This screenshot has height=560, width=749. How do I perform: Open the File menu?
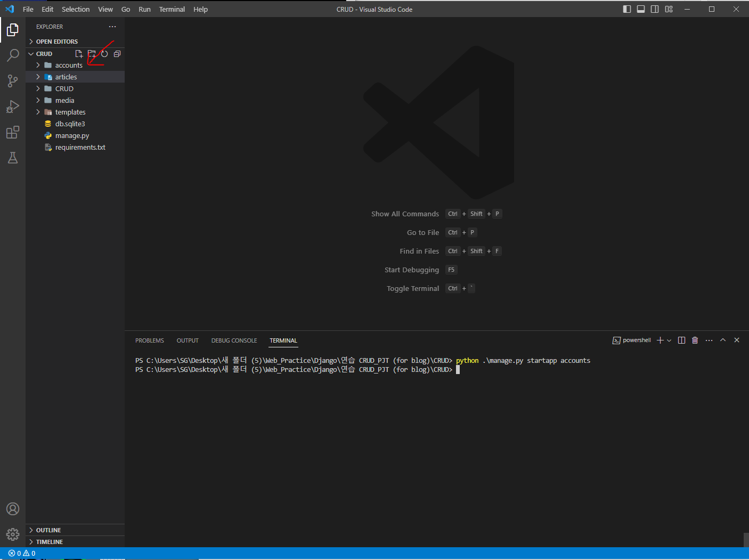[28, 9]
